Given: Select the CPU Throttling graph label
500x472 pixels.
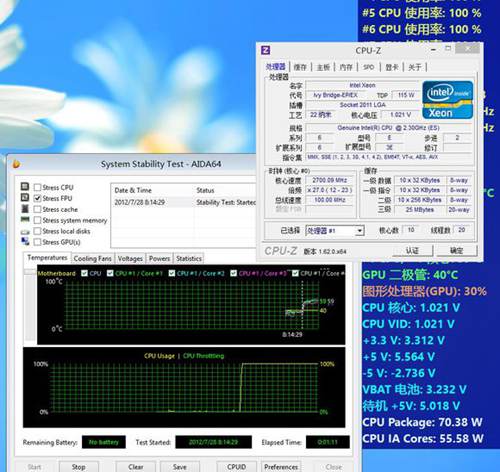Looking at the screenshot, I should tap(204, 356).
